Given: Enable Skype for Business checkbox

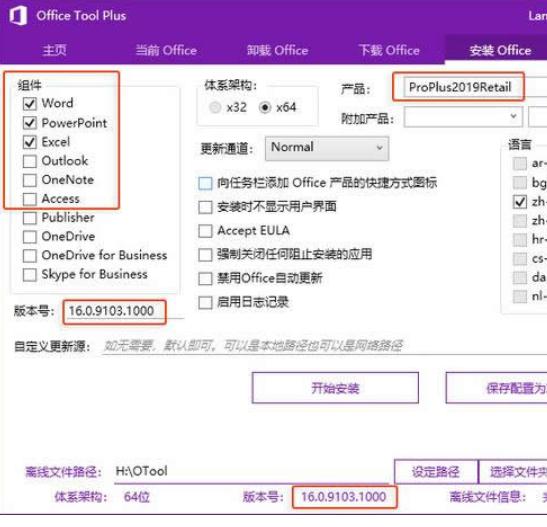Looking at the screenshot, I should 30,274.
